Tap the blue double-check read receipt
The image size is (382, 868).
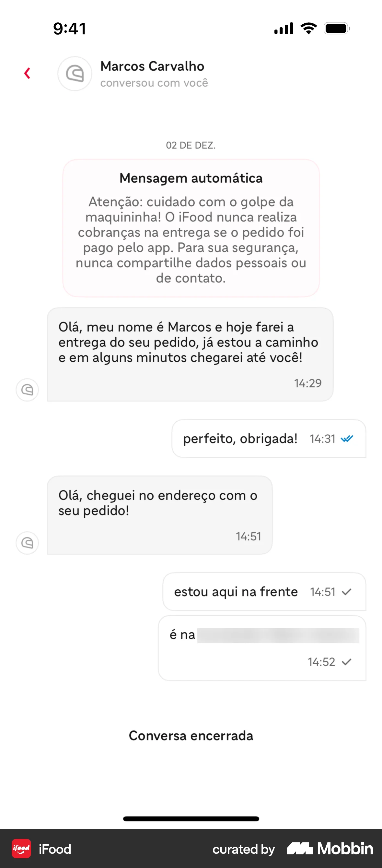(x=347, y=439)
